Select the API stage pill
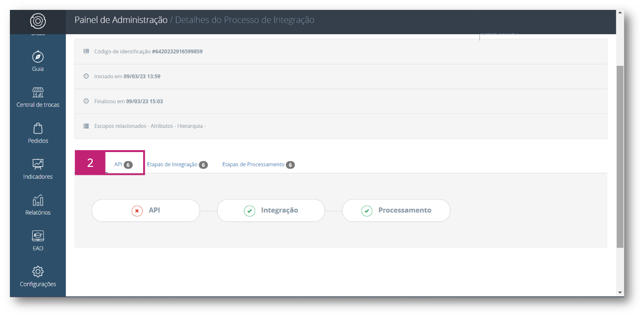Viewport: 644px width, 317px height. pyautogui.click(x=146, y=211)
